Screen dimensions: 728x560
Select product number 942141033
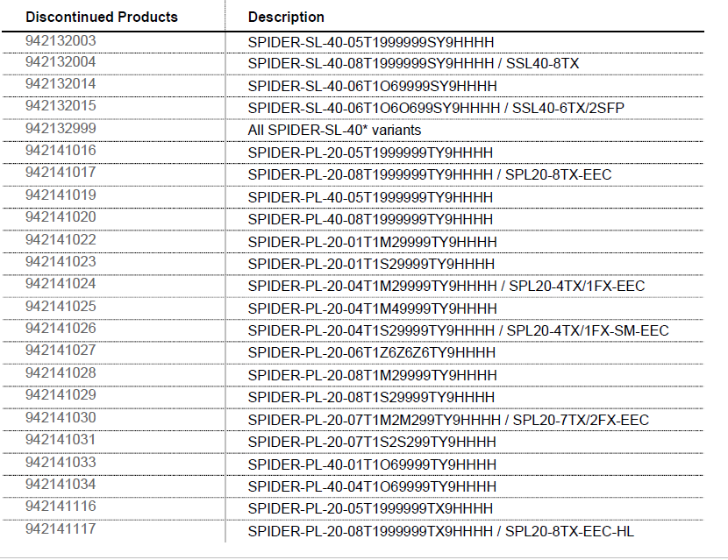[61, 461]
